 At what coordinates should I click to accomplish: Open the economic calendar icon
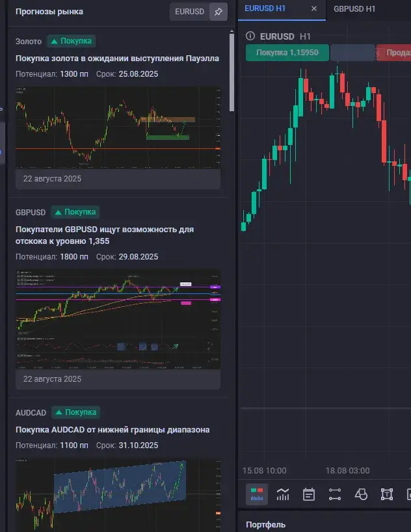(x=308, y=494)
